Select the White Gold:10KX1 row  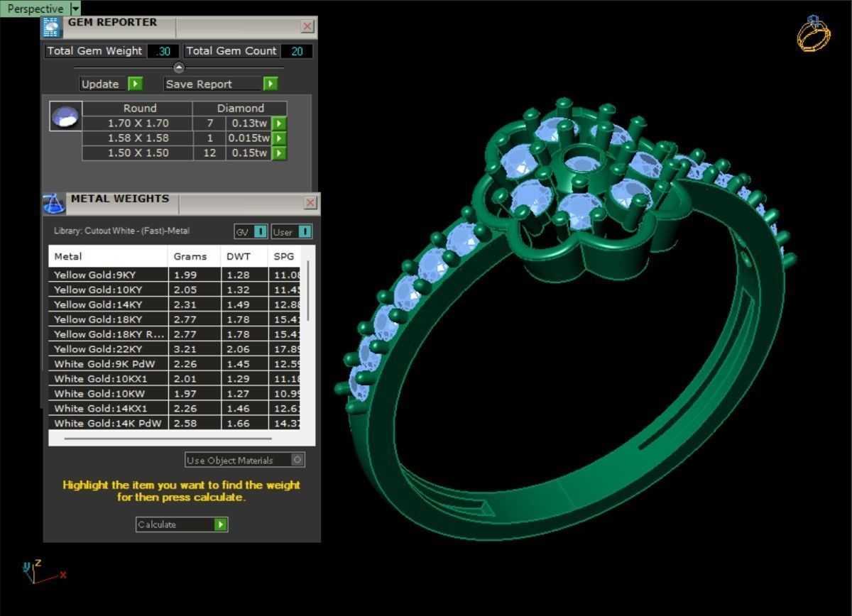(175, 379)
